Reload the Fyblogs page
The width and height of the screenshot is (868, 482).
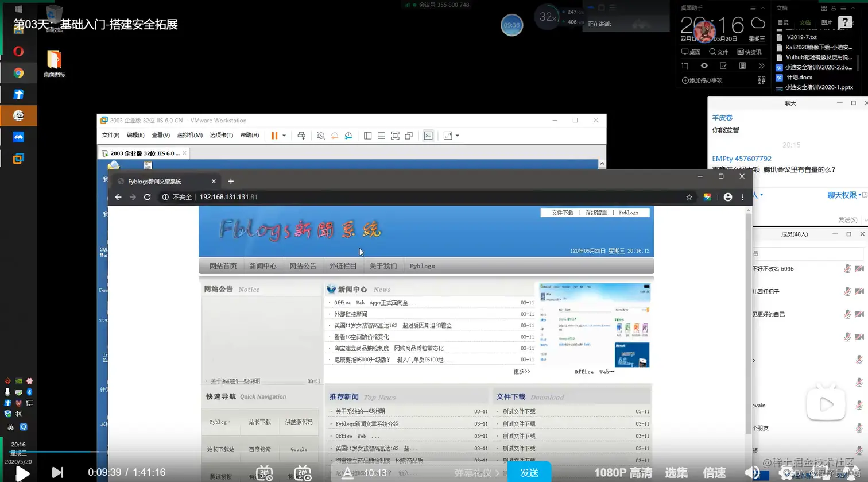(x=148, y=197)
